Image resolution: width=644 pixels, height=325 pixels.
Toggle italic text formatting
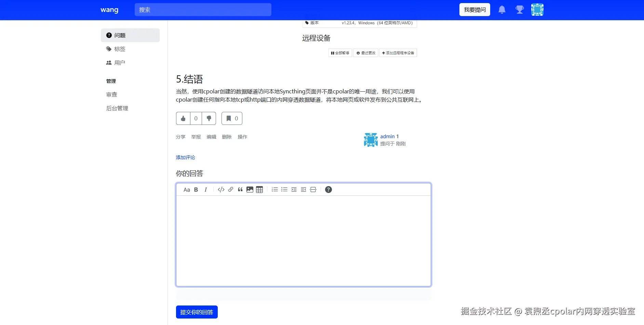206,189
